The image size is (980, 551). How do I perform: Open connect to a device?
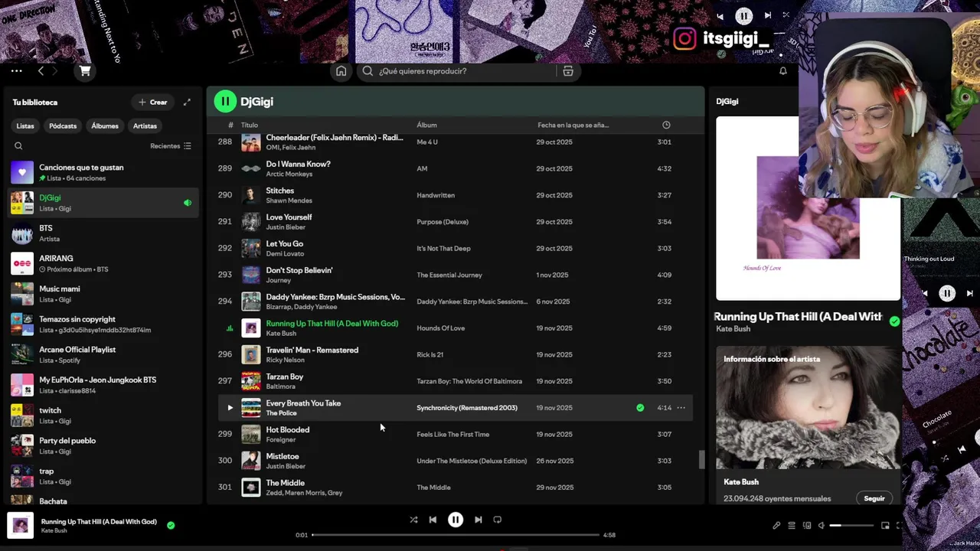[x=807, y=526]
